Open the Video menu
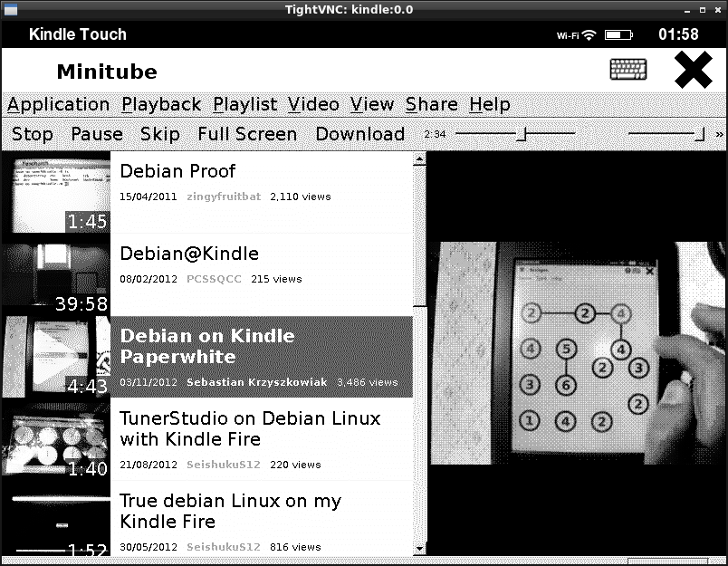Viewport: 728px width, 566px height. [x=313, y=104]
